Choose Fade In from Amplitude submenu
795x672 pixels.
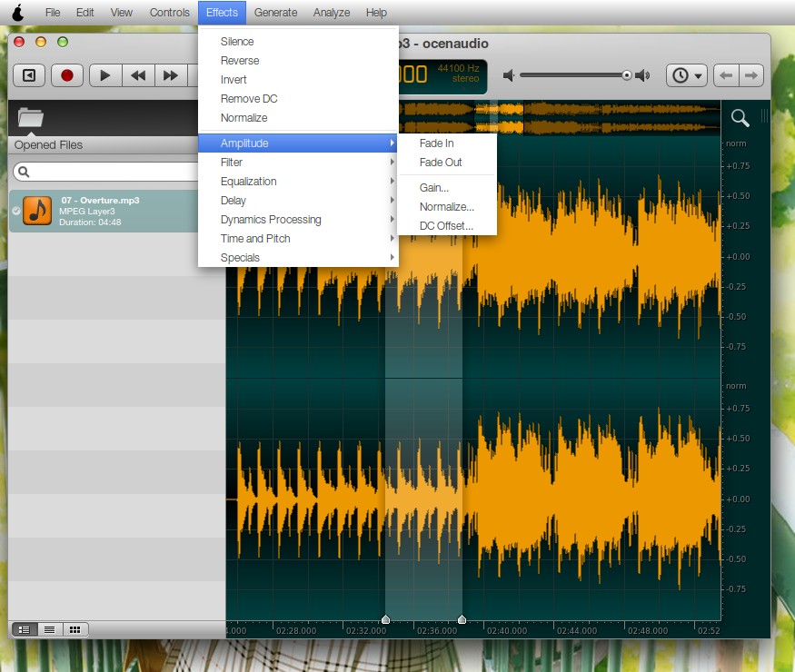tap(447, 143)
